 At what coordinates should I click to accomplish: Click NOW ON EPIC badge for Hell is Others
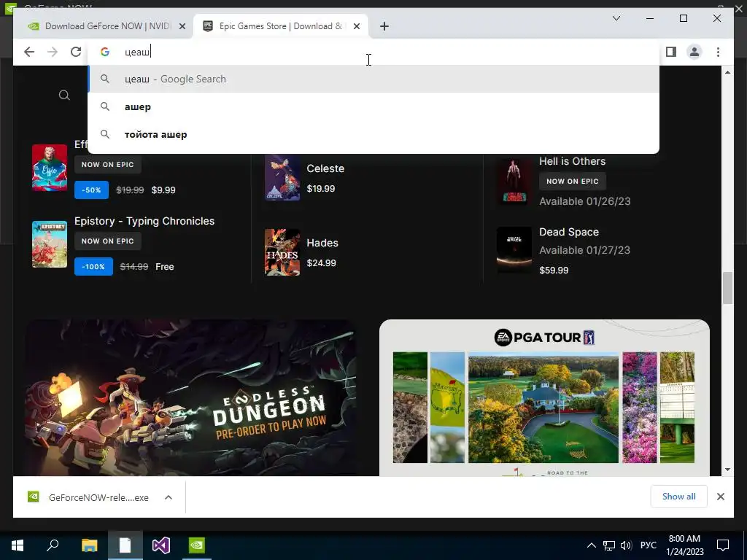(x=572, y=182)
